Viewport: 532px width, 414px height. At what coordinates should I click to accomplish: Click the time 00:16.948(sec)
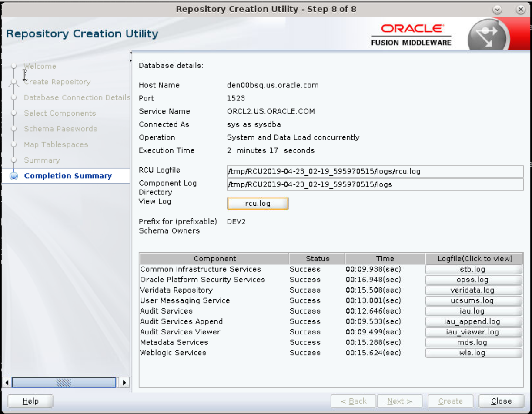[x=373, y=280]
